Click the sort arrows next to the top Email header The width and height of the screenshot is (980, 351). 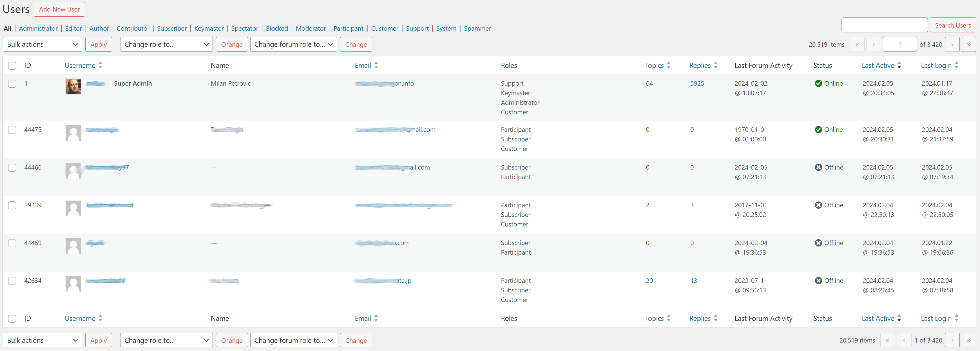click(376, 65)
